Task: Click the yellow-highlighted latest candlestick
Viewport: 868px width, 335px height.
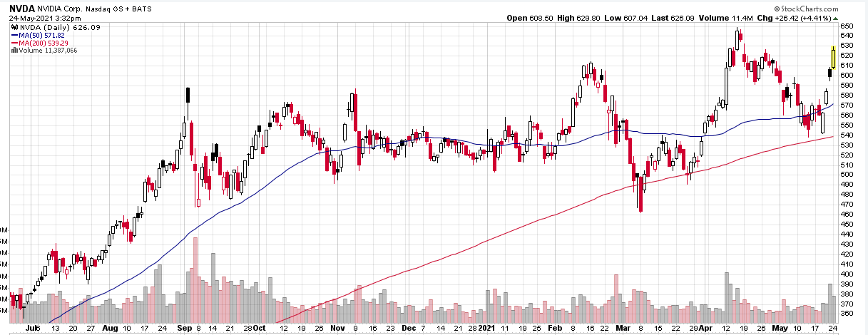Action: tap(833, 56)
